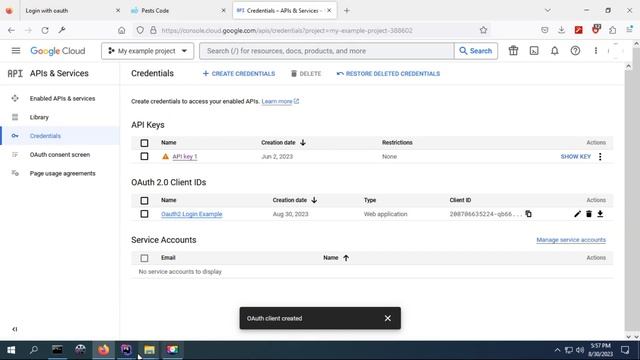
Task: Open the Pocket save icon
Action: [544, 30]
